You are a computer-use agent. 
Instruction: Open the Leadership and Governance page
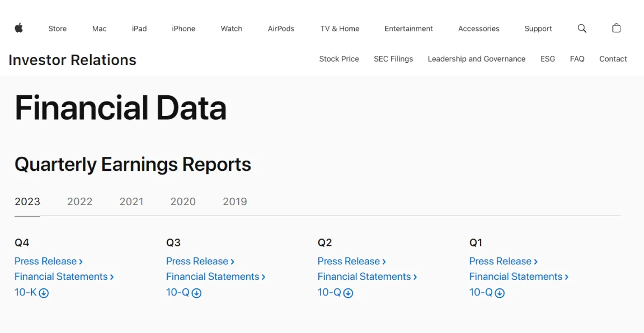(x=477, y=59)
